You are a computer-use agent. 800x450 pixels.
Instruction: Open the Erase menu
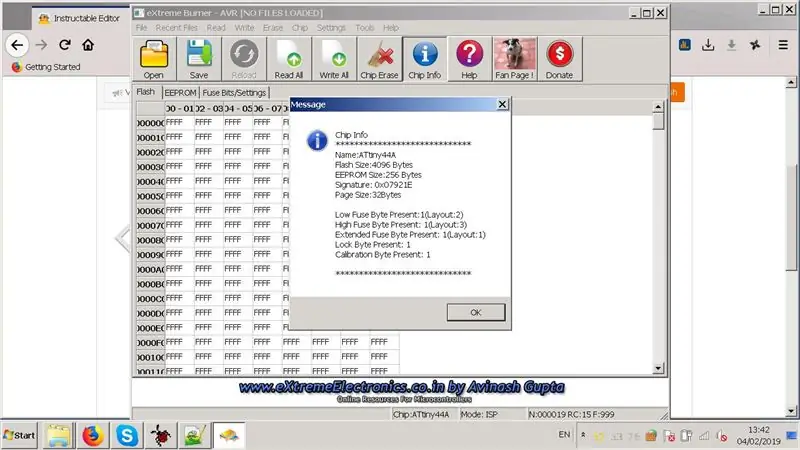[273, 28]
